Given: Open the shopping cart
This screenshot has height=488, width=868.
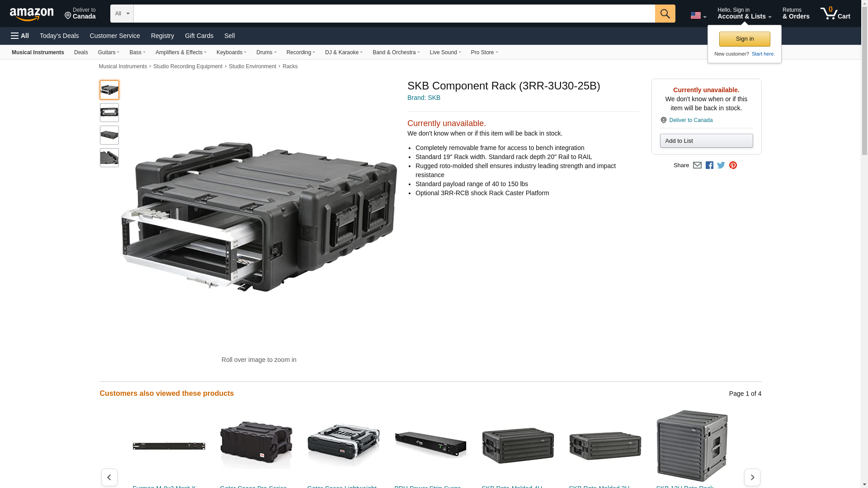Looking at the screenshot, I should click(x=835, y=14).
